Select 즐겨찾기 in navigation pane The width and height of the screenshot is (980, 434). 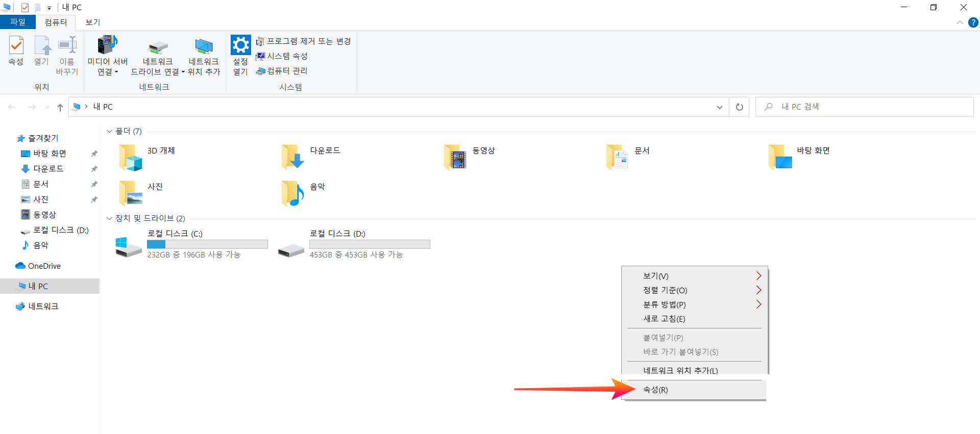point(43,138)
